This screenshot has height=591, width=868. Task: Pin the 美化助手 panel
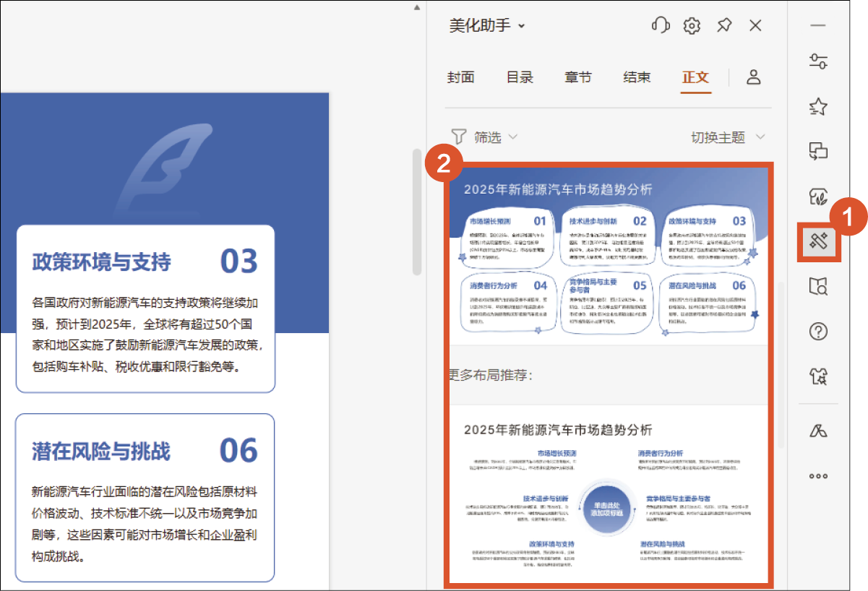(x=723, y=26)
